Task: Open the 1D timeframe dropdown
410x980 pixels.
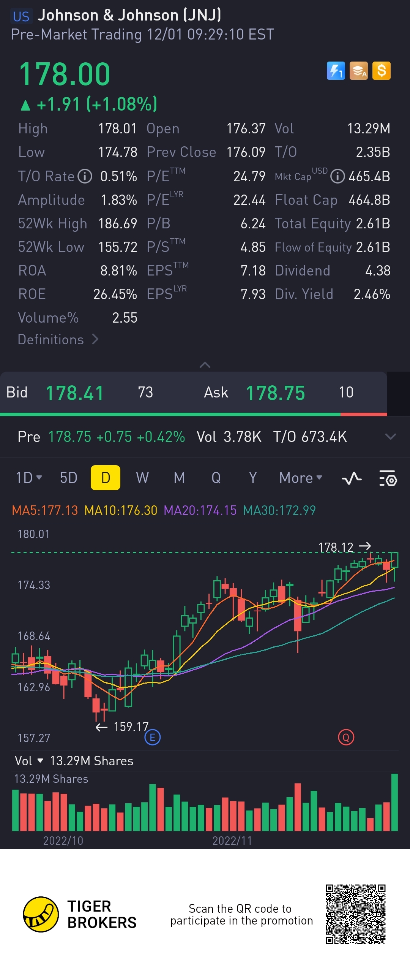Action: 29,478
